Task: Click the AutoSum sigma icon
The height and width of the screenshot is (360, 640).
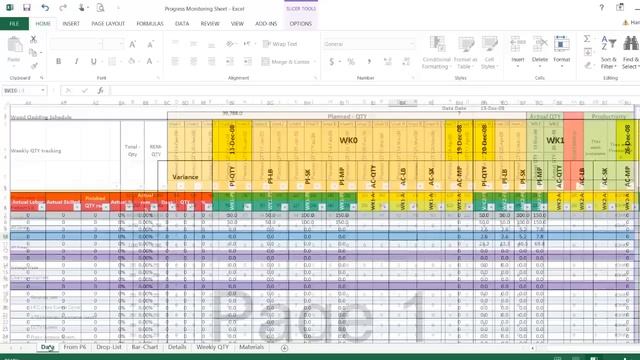Action: [587, 39]
